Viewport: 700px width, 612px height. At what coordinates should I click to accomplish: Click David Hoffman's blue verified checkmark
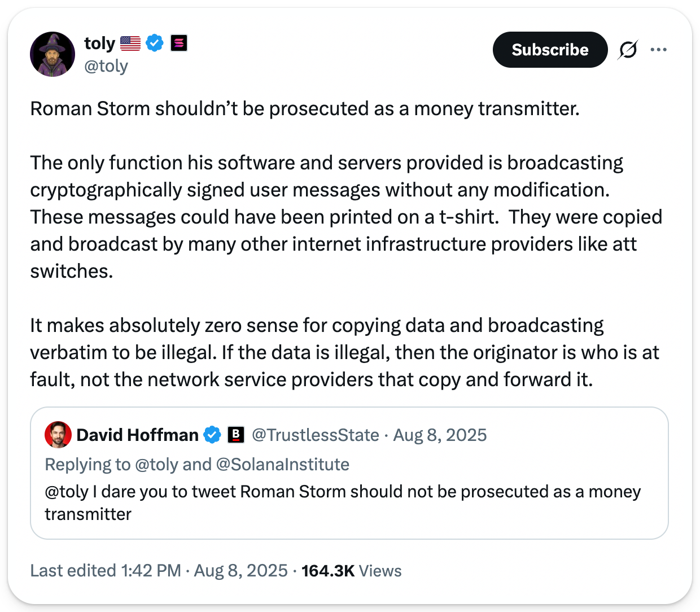(x=212, y=435)
